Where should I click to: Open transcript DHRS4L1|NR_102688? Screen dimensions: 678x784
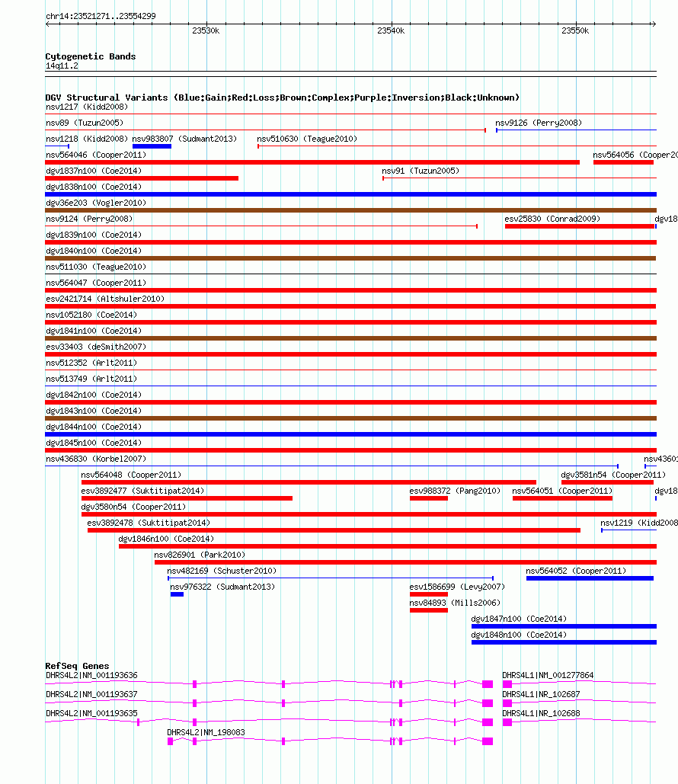[541, 713]
